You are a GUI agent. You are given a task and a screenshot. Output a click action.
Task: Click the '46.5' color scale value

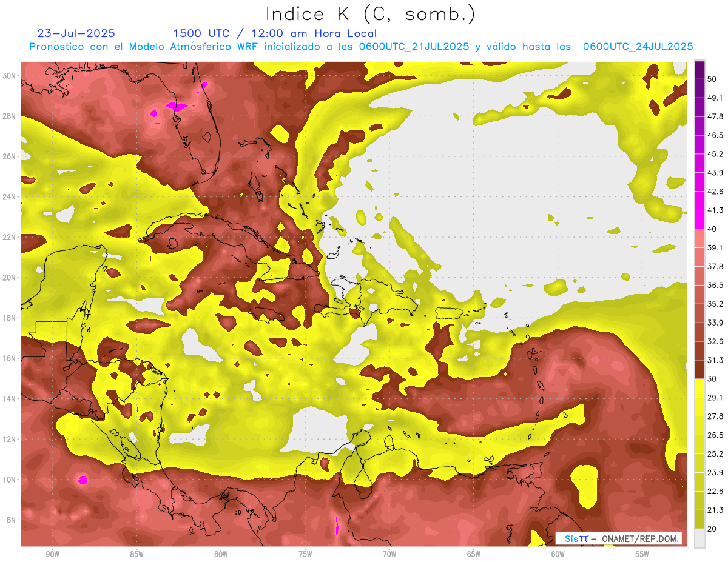tap(715, 135)
